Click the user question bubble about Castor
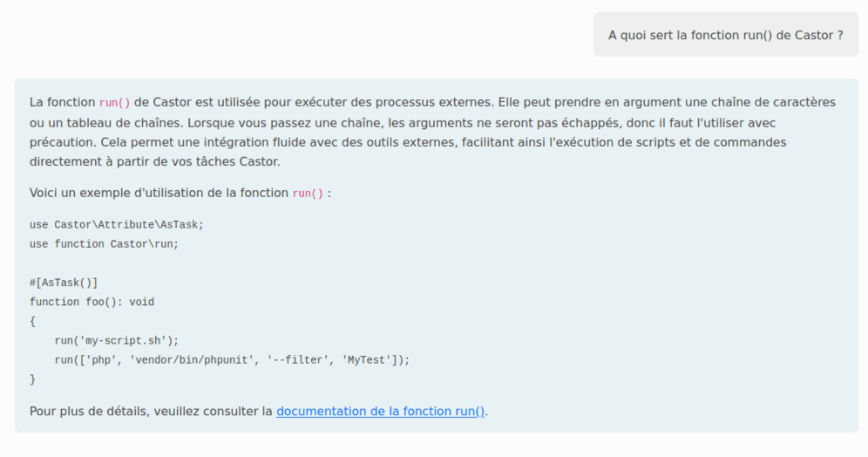This screenshot has width=868, height=457. click(x=725, y=35)
